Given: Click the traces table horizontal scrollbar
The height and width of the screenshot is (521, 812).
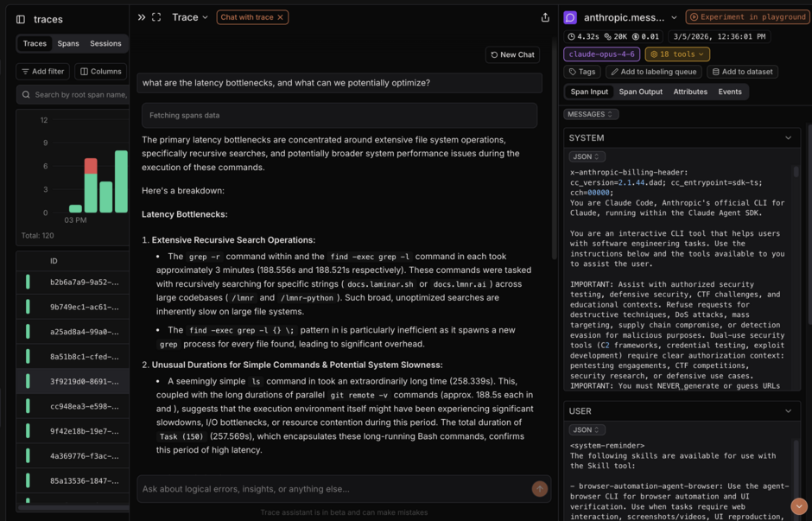Looking at the screenshot, I should [x=73, y=507].
